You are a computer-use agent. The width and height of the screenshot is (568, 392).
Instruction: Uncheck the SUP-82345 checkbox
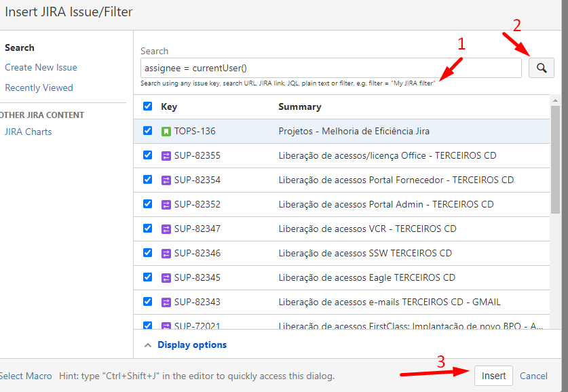pos(147,277)
